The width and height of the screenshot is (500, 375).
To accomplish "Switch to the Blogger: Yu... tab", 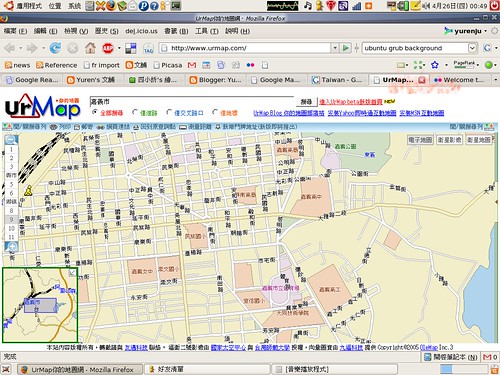I will 215,80.
